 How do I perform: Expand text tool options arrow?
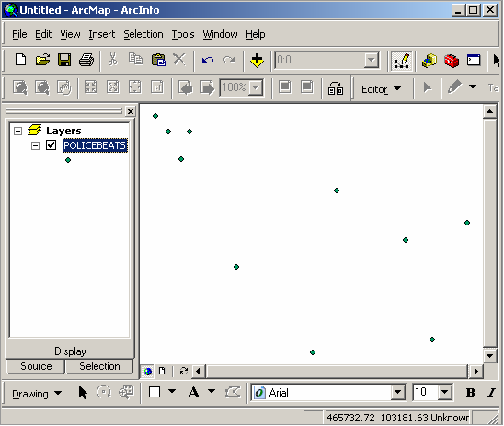tap(212, 391)
